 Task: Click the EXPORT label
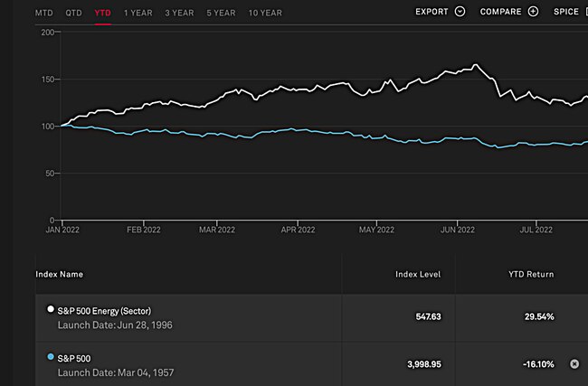click(432, 12)
